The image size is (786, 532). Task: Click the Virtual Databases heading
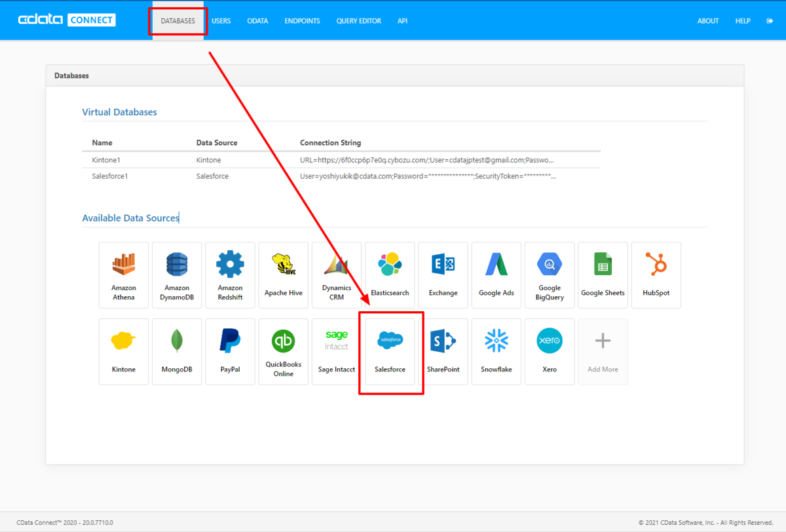[119, 112]
